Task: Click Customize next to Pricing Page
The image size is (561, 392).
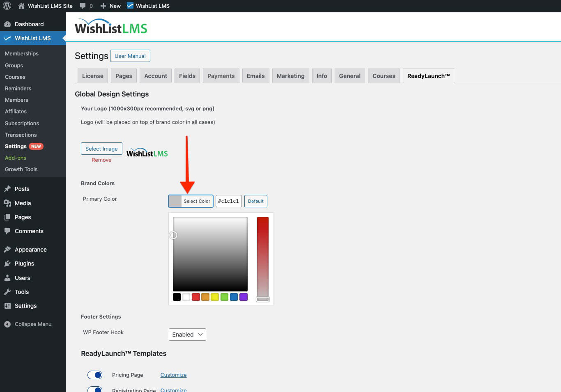Action: click(173, 375)
